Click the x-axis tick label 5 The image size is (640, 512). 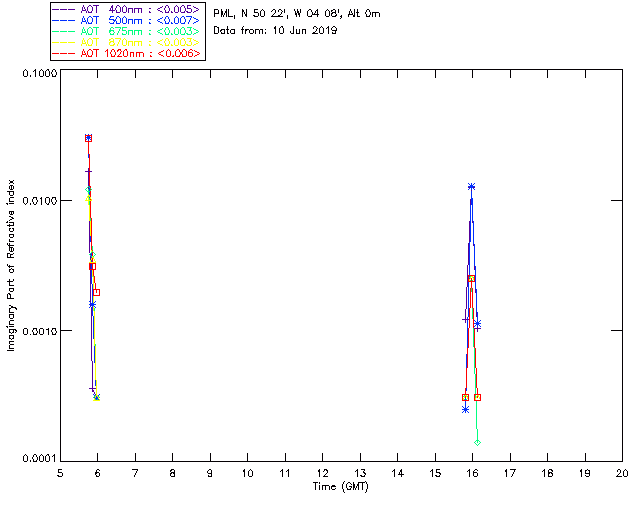60,473
